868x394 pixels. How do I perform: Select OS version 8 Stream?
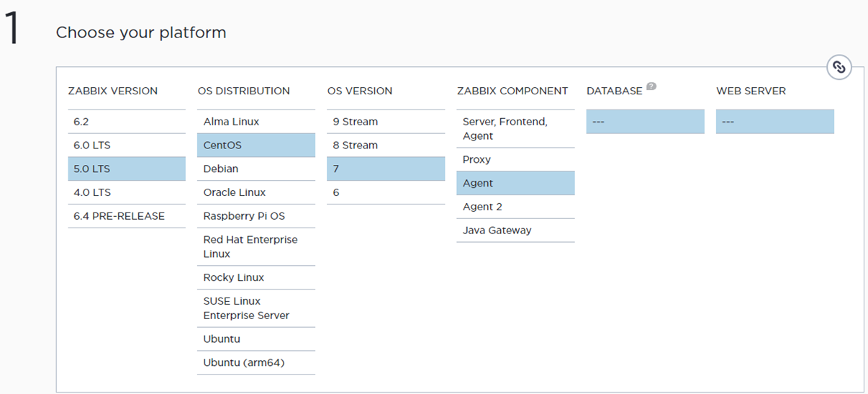(x=386, y=145)
